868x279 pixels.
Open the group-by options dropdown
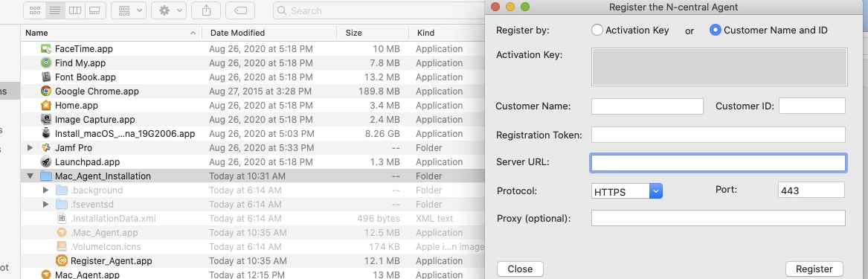point(129,10)
